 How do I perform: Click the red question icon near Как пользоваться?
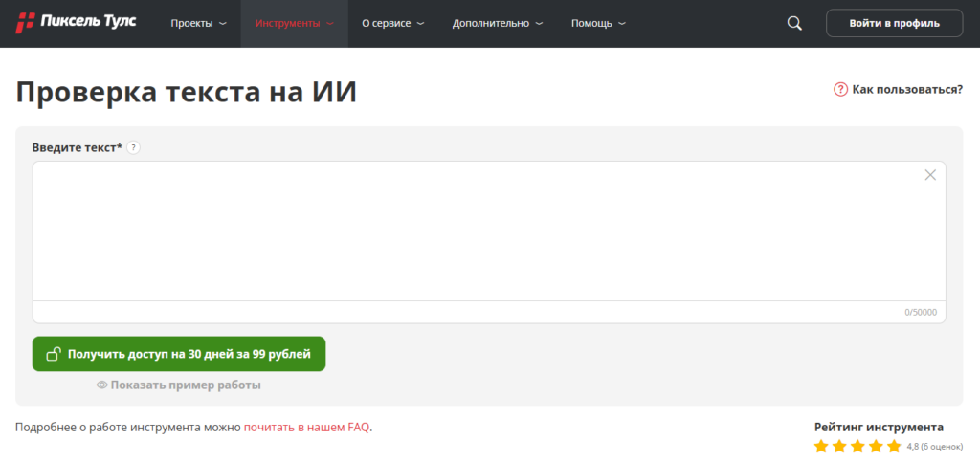[x=840, y=89]
